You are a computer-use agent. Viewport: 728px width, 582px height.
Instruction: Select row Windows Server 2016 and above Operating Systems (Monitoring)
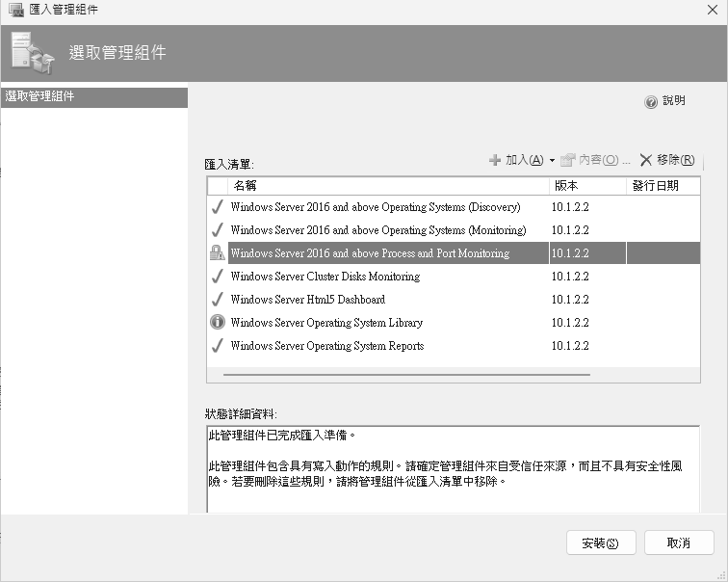(x=454, y=230)
